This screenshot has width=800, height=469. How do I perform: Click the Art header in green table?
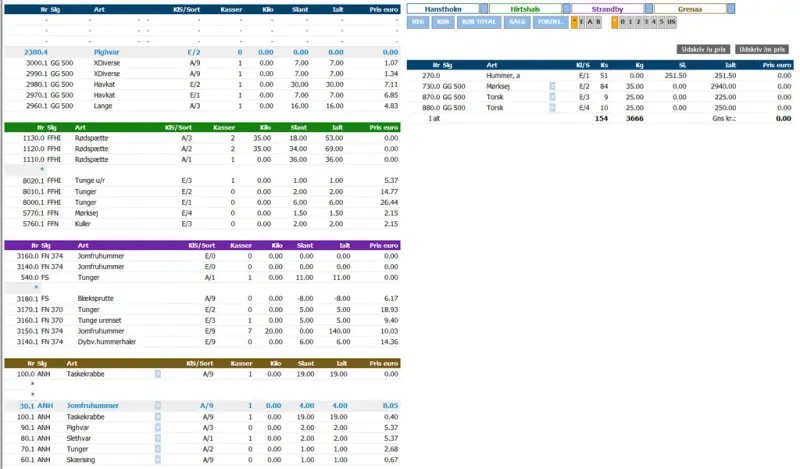point(80,128)
